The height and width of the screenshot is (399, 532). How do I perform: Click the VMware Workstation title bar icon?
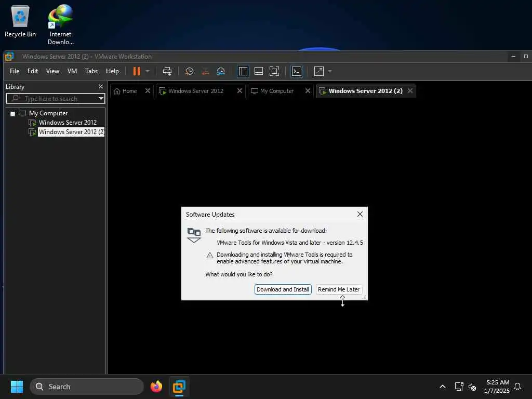9,57
